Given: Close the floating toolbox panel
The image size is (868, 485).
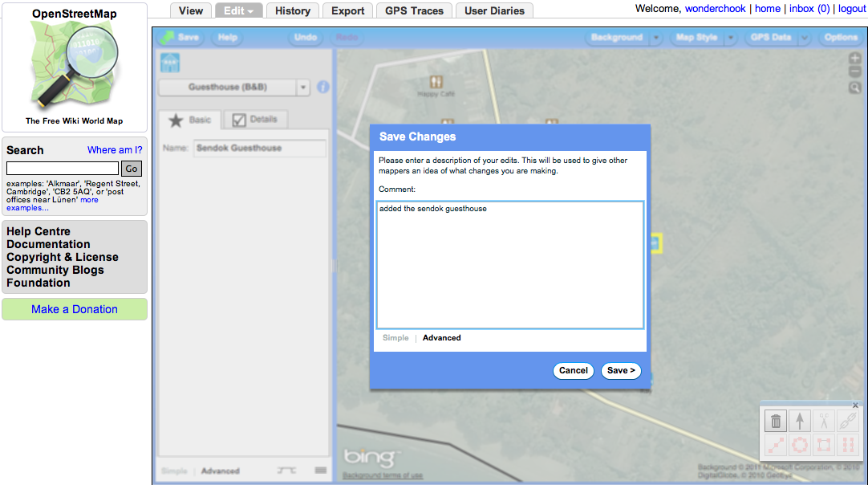Looking at the screenshot, I should coord(855,406).
